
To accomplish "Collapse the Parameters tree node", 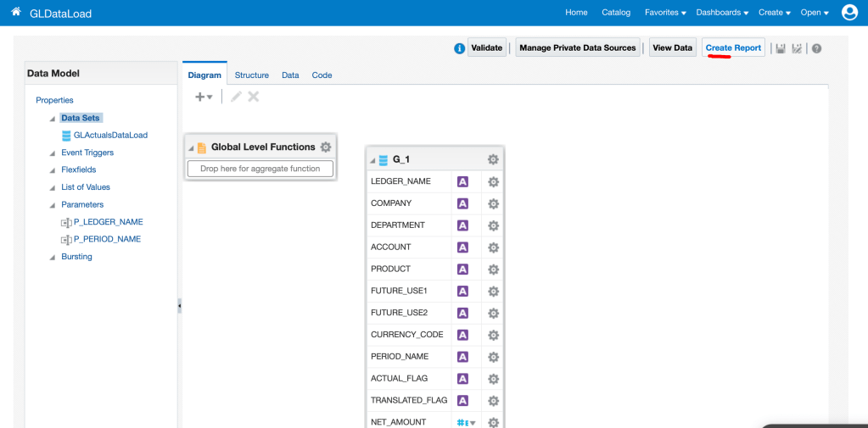I will click(52, 205).
